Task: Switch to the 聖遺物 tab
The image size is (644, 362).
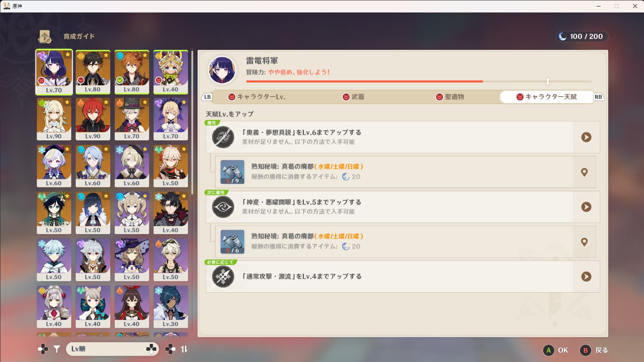Action: coord(450,97)
